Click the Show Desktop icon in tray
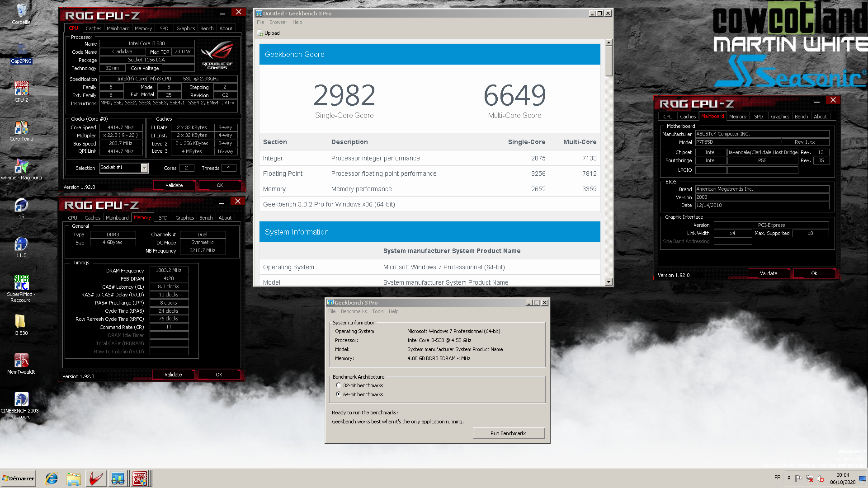 [x=862, y=479]
